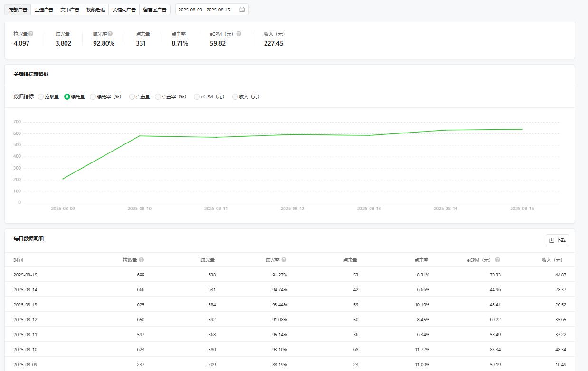
Task: Switch to the 视频后贴 tab
Action: tap(95, 10)
